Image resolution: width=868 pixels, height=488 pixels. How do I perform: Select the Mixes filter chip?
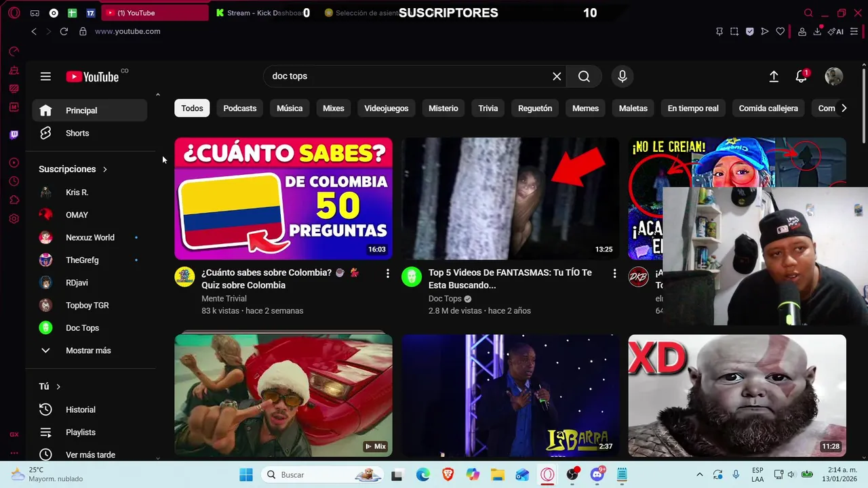coord(333,108)
